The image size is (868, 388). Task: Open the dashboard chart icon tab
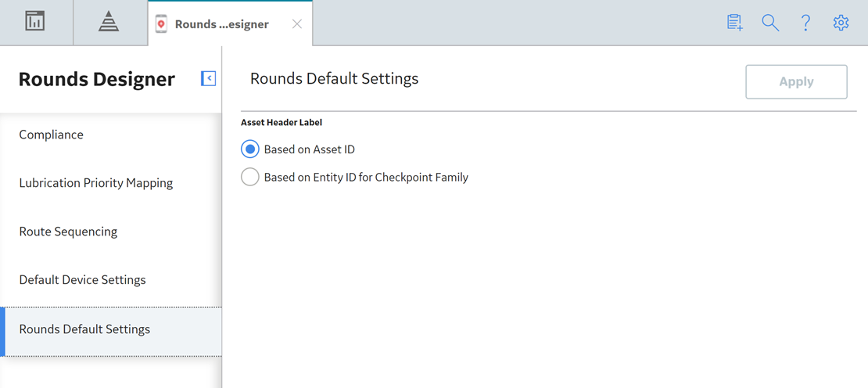(35, 22)
